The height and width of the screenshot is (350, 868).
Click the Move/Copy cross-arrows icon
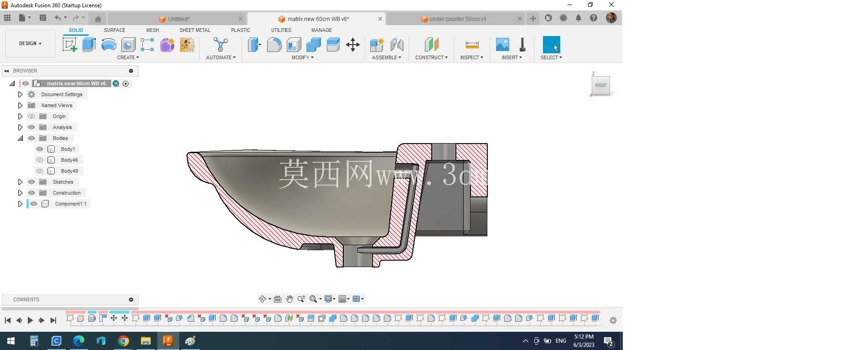(x=353, y=45)
